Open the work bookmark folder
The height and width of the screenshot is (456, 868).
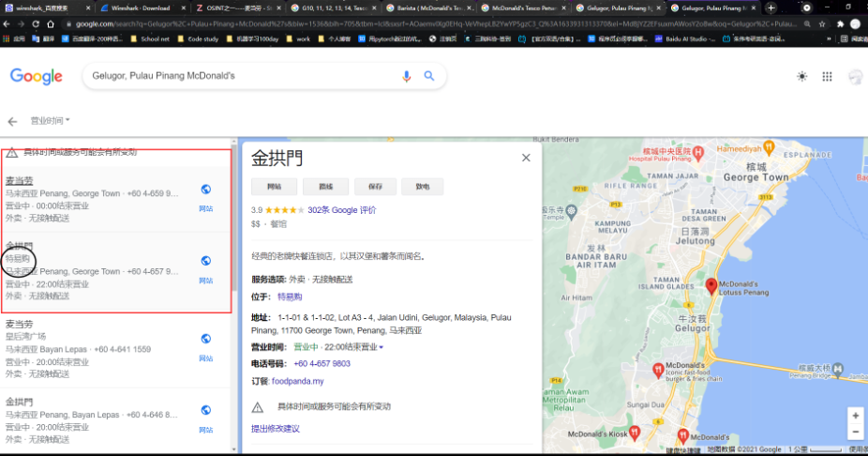tap(299, 38)
